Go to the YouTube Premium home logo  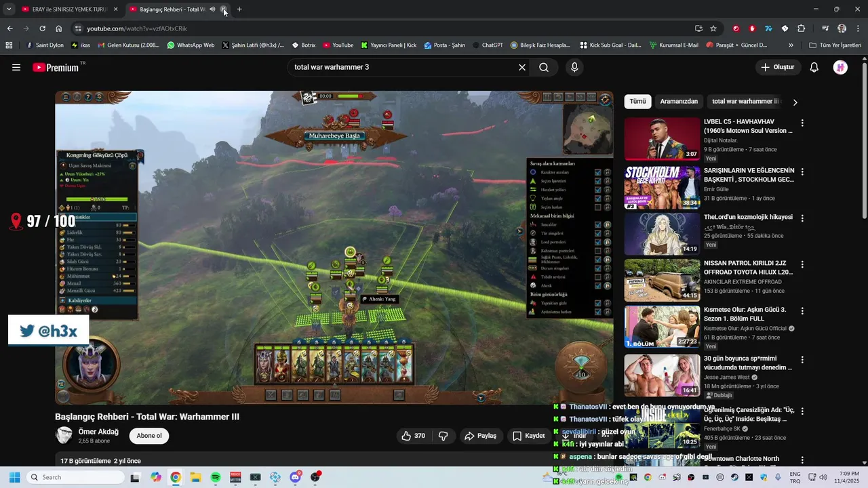point(56,67)
